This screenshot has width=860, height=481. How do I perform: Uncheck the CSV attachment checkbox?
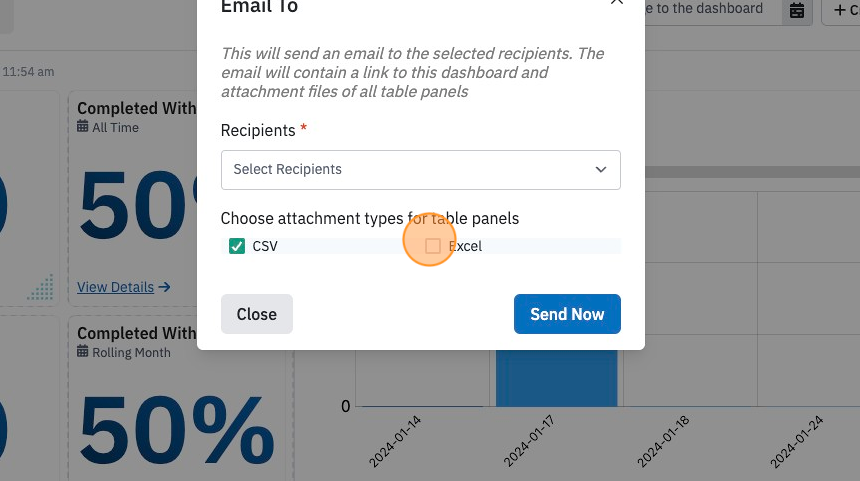tap(237, 246)
